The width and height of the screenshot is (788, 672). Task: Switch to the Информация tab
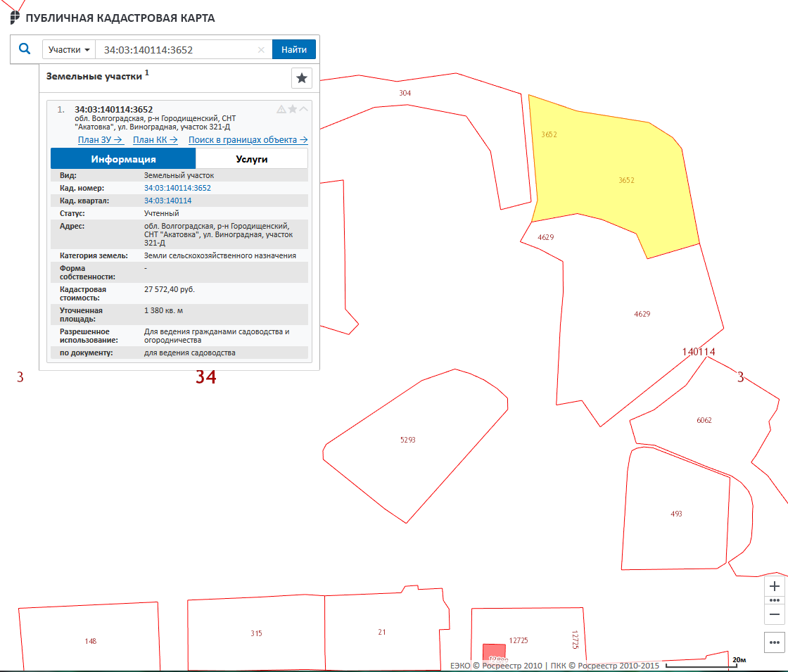coord(123,159)
